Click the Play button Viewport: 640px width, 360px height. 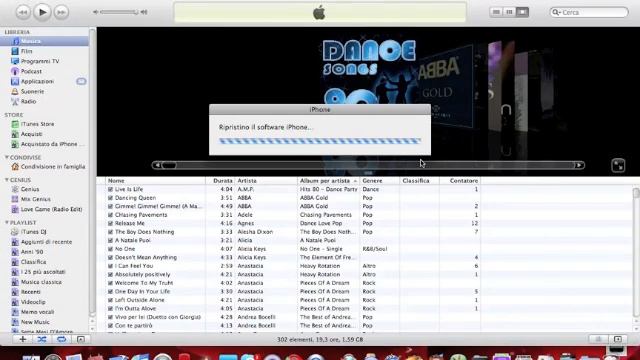(42, 12)
